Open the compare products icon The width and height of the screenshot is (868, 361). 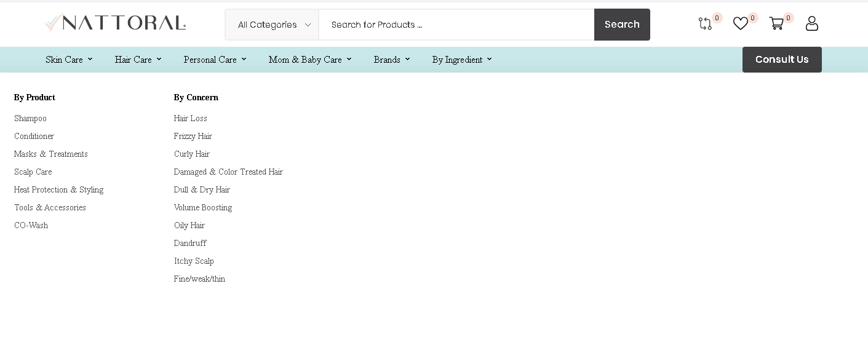pyautogui.click(x=705, y=24)
